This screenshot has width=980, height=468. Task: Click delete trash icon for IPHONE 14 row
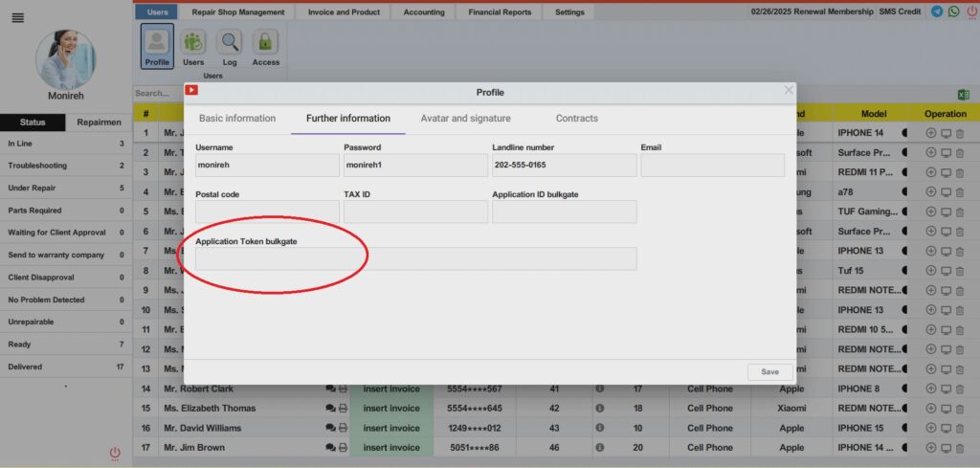coord(960,133)
